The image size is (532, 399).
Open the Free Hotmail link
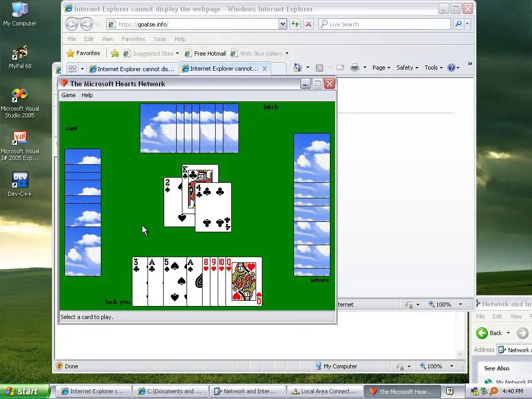tap(205, 54)
